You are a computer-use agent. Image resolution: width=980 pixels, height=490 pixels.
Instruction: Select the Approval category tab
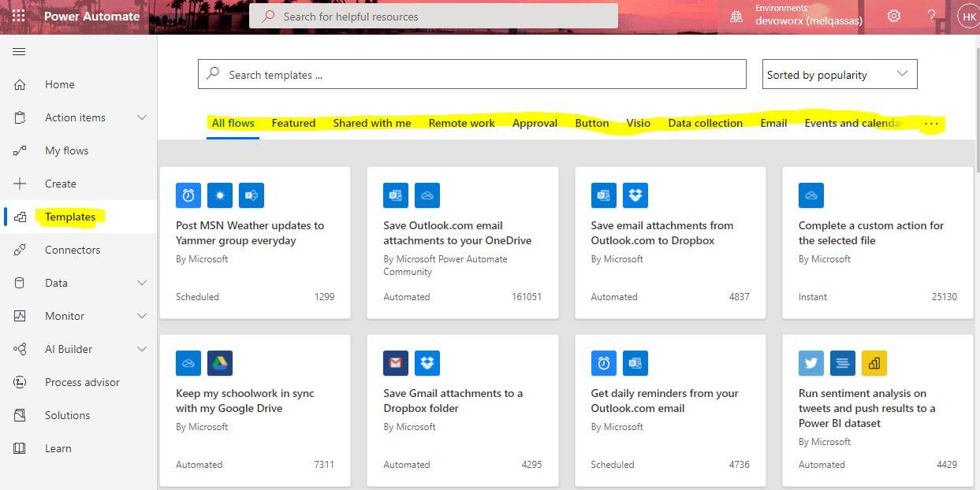coord(535,123)
